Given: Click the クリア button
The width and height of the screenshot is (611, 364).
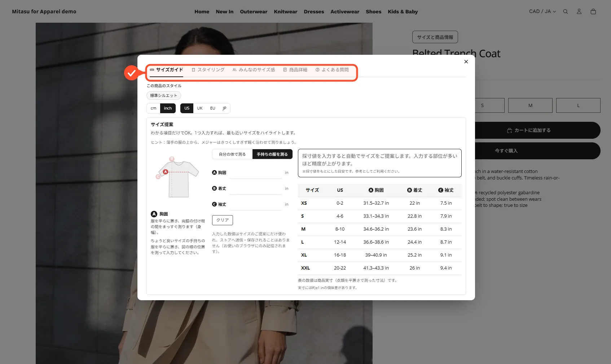Looking at the screenshot, I should click(x=223, y=220).
